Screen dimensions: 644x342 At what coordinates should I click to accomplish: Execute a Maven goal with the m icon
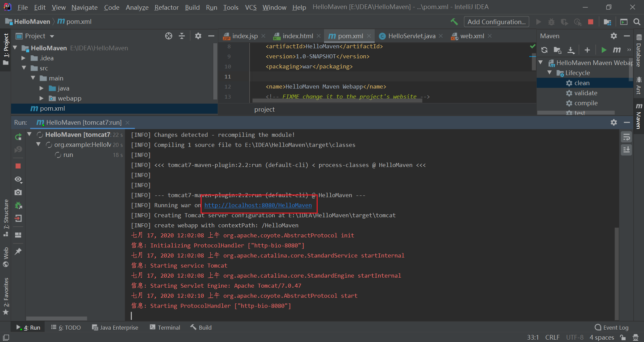(x=616, y=50)
